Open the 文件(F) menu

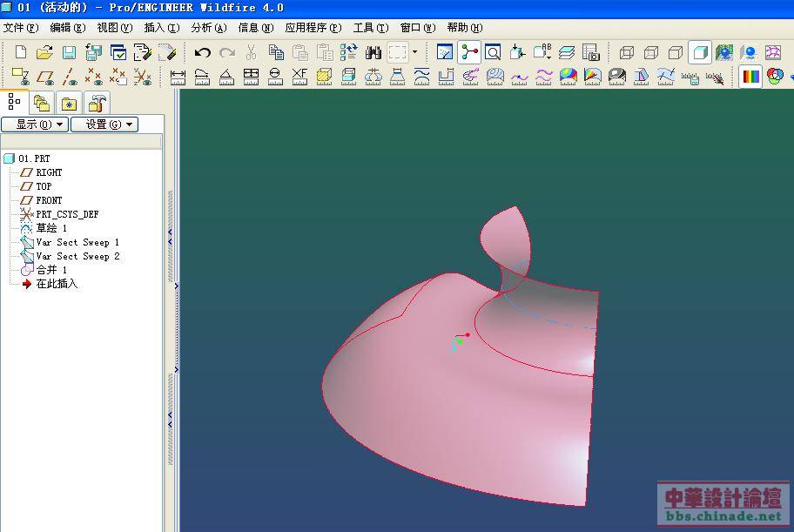point(21,28)
